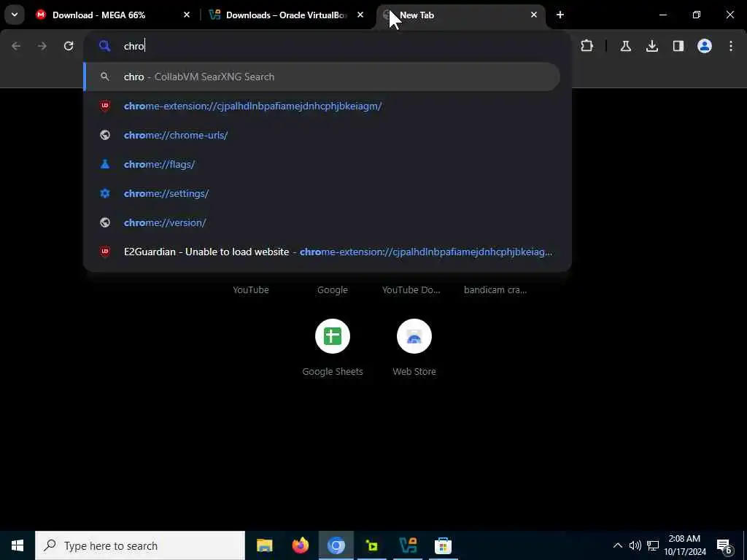Open the YouTube shortcut label

(x=251, y=290)
